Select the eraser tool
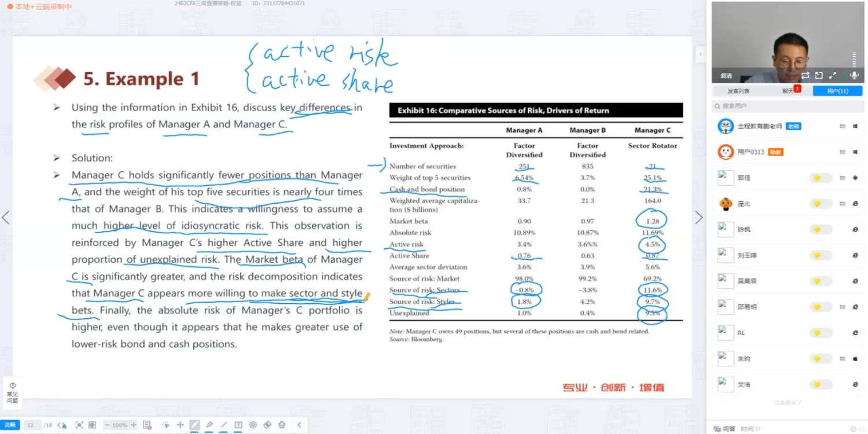This screenshot has width=868, height=434. pyautogui.click(x=267, y=425)
